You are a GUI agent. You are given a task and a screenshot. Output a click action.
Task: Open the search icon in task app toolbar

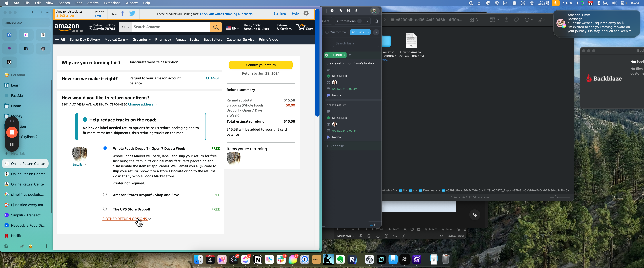pyautogui.click(x=376, y=21)
